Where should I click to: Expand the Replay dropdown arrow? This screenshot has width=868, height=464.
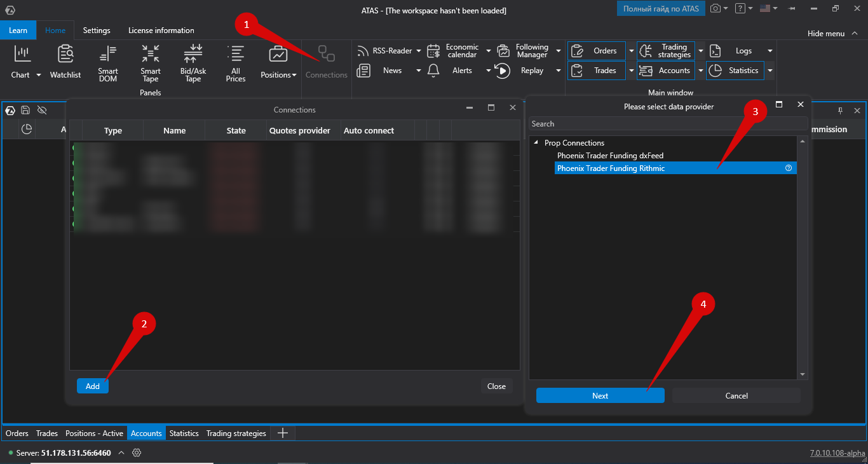pos(559,71)
